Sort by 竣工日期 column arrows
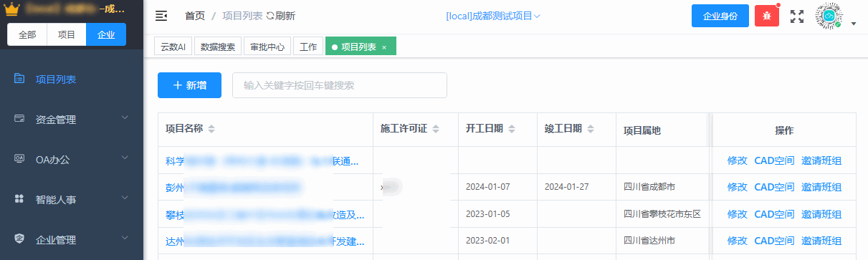This screenshot has height=260, width=868. coord(590,130)
